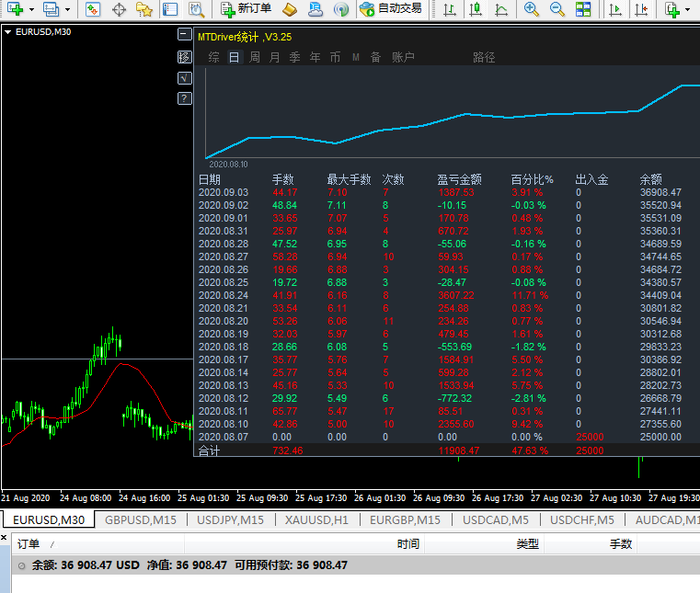This screenshot has height=593, width=700.
Task: Switch to EURGBP,M15 chart tab
Action: [x=405, y=519]
